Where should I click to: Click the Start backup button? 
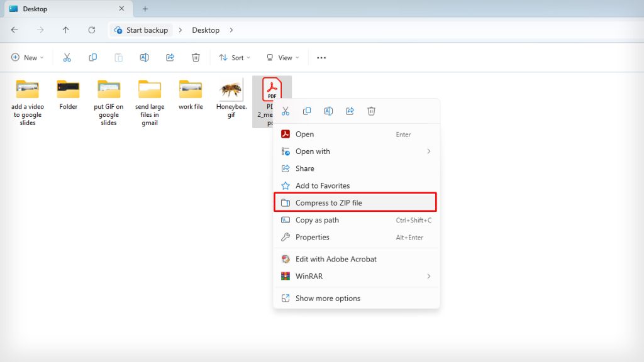click(141, 30)
